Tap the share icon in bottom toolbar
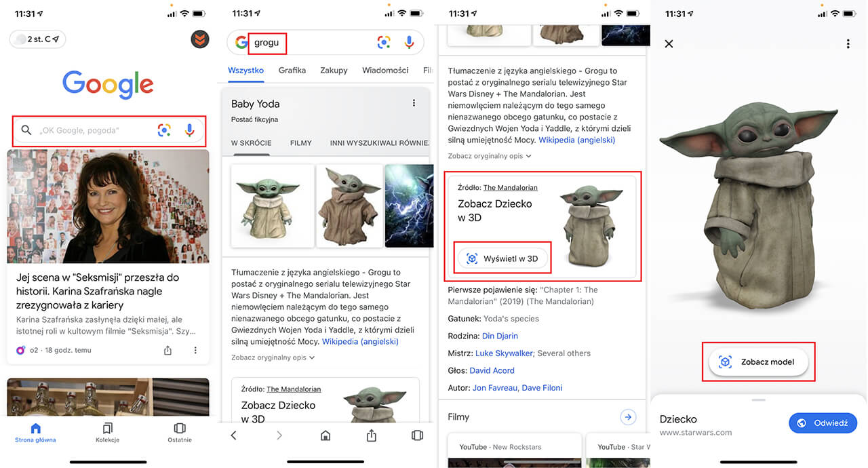The image size is (868, 468). 372,435
